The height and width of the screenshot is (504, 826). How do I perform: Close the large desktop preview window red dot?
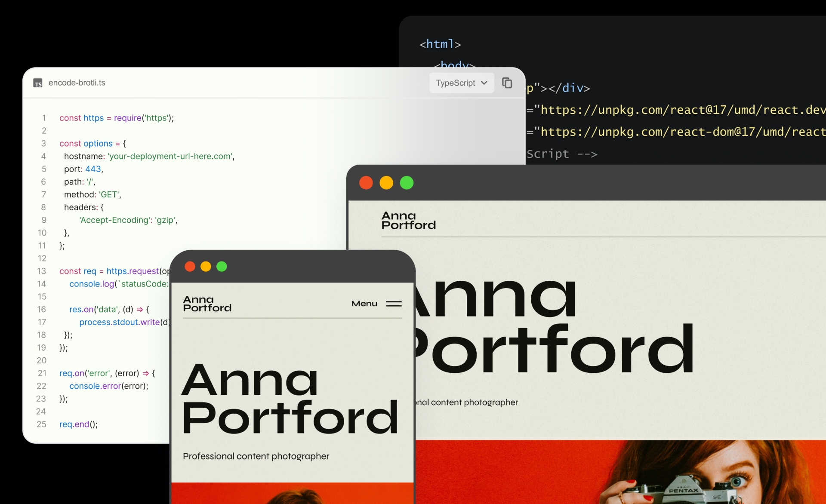click(x=366, y=183)
